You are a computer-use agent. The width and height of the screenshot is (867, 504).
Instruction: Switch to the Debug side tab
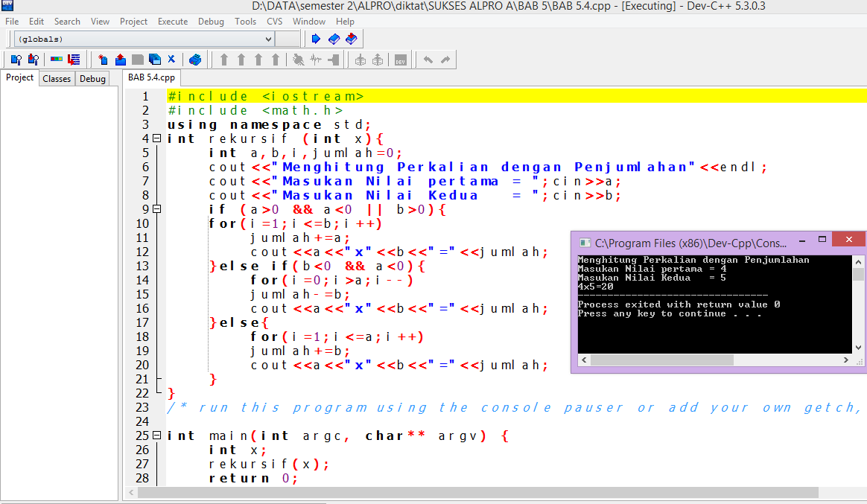(x=92, y=78)
